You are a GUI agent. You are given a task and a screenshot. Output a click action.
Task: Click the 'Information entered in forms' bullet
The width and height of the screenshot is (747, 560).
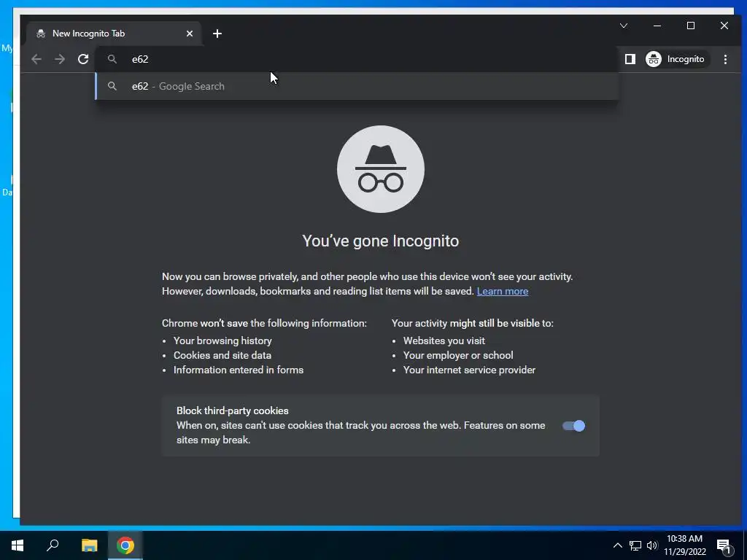239,370
